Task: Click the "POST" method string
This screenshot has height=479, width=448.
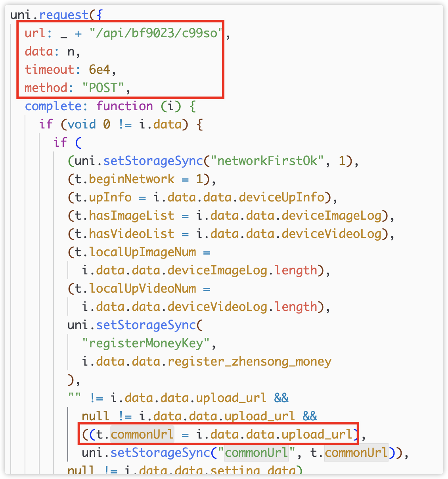Action: 103,88
